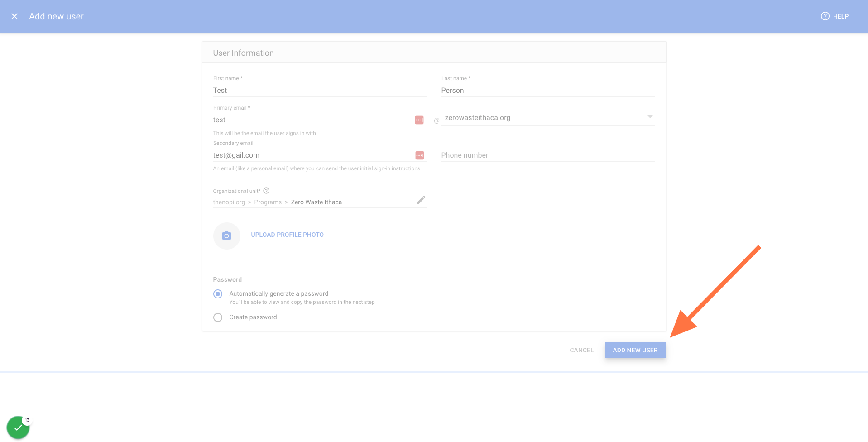This screenshot has width=868, height=442.
Task: Click the Password section label
Action: (227, 280)
